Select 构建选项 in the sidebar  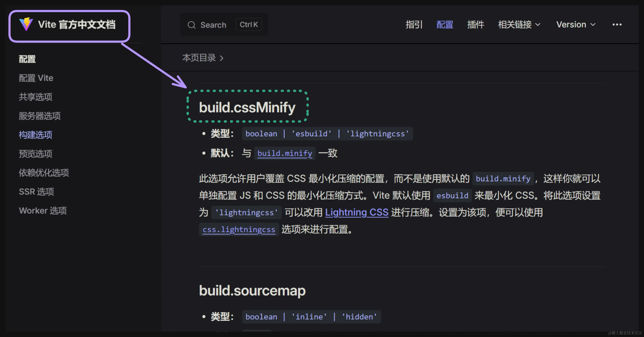[35, 135]
